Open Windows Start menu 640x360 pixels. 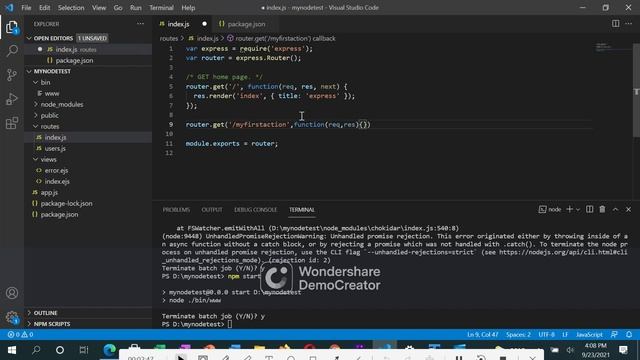click(12, 350)
